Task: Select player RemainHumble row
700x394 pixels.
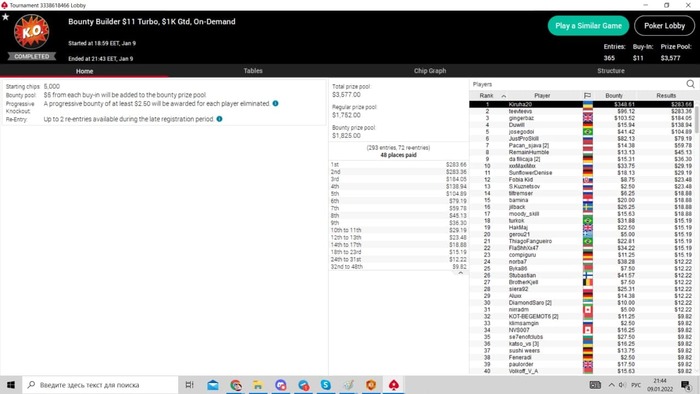Action: (582, 152)
